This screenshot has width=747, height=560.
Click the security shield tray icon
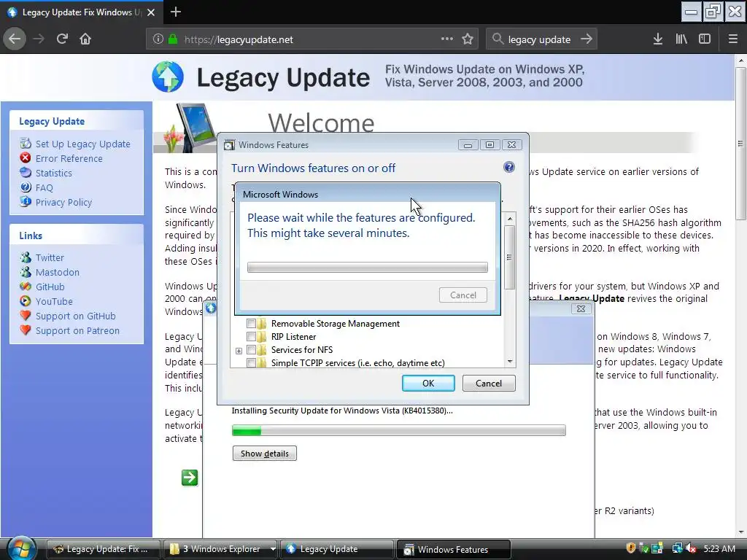(631, 548)
